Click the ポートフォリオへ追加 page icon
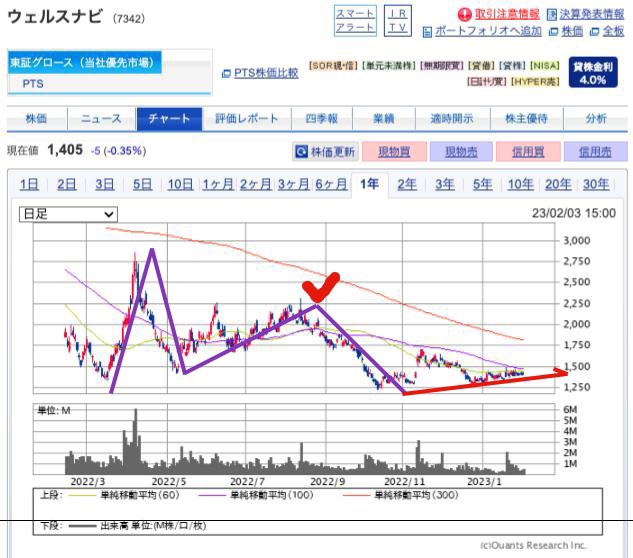This screenshot has height=558, width=633. [x=427, y=31]
